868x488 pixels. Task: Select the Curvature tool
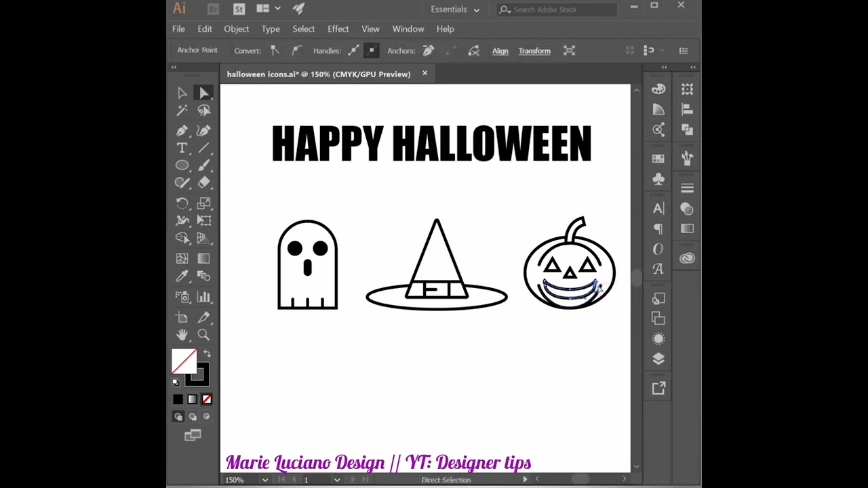(x=203, y=131)
